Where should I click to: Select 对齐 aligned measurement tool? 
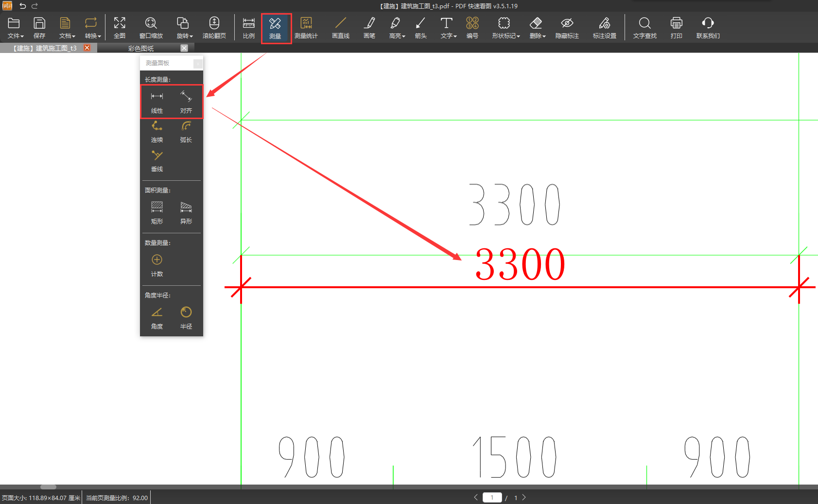(186, 102)
